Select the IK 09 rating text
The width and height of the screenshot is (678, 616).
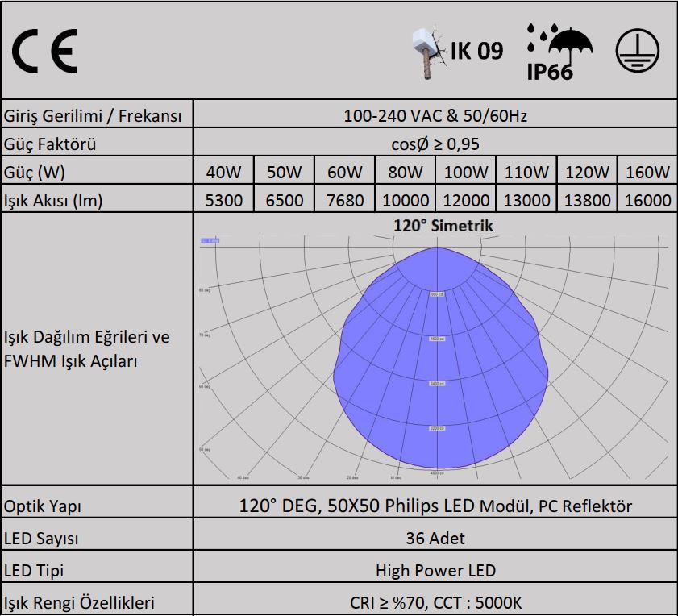(x=476, y=52)
